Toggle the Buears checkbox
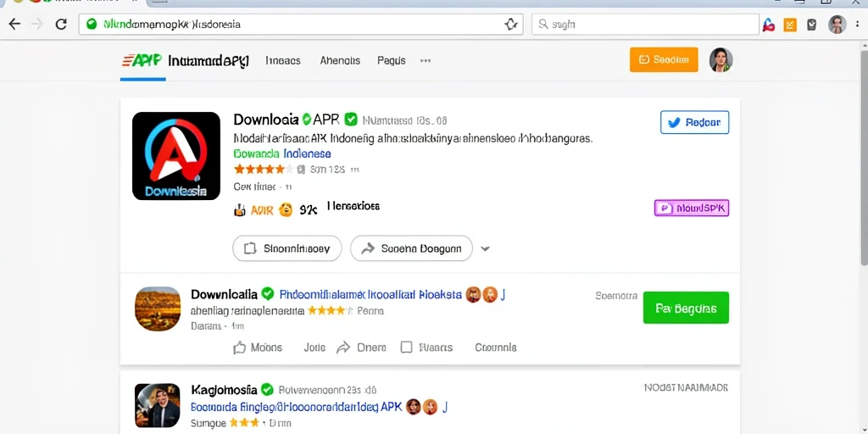This screenshot has height=434, width=868. tap(406, 348)
